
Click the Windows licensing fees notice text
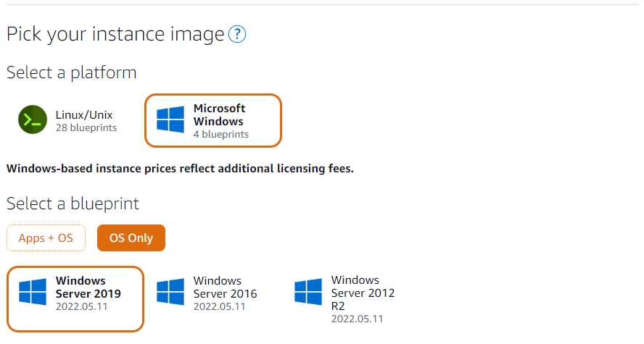tap(180, 169)
